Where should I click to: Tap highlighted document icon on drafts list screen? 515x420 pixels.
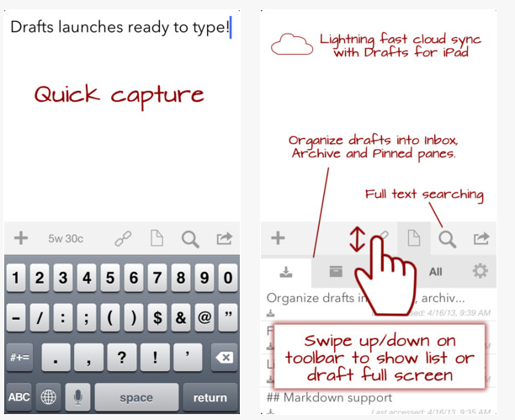[x=414, y=238]
